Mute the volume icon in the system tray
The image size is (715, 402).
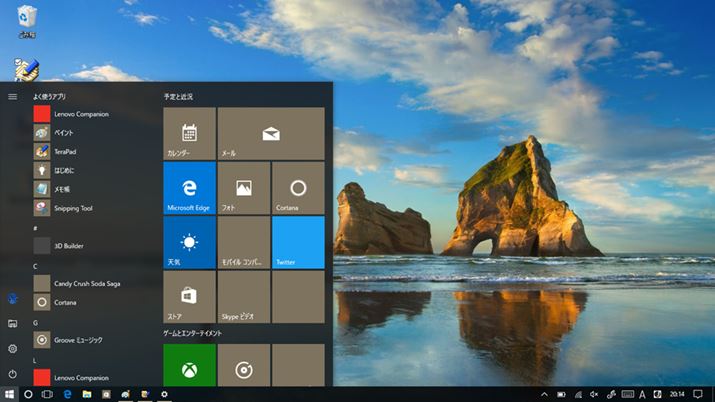click(594, 394)
